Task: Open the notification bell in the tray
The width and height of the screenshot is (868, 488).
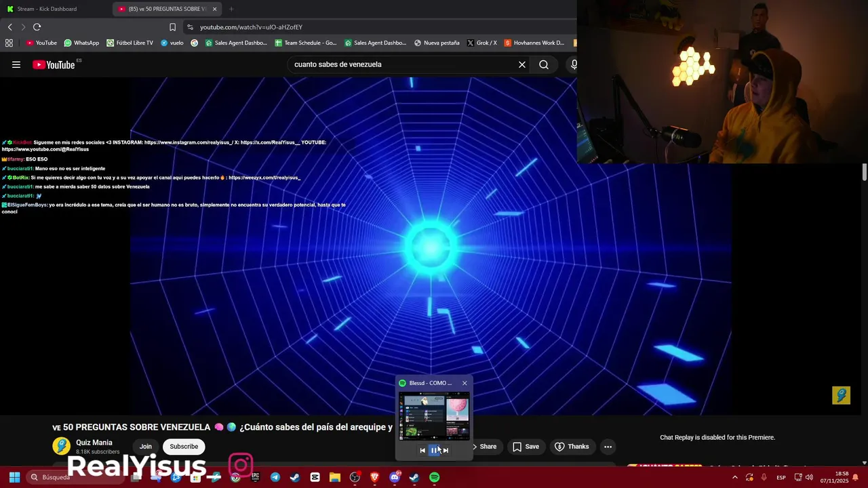Action: click(x=855, y=477)
